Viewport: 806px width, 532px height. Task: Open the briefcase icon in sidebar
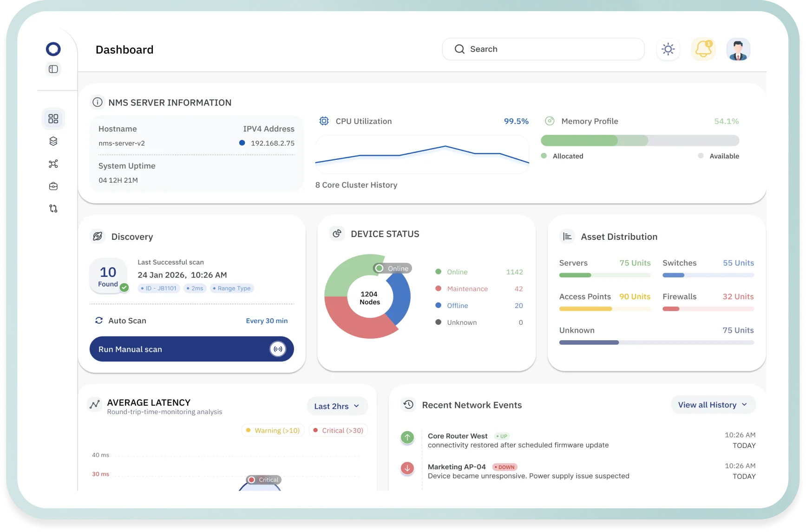click(x=53, y=186)
